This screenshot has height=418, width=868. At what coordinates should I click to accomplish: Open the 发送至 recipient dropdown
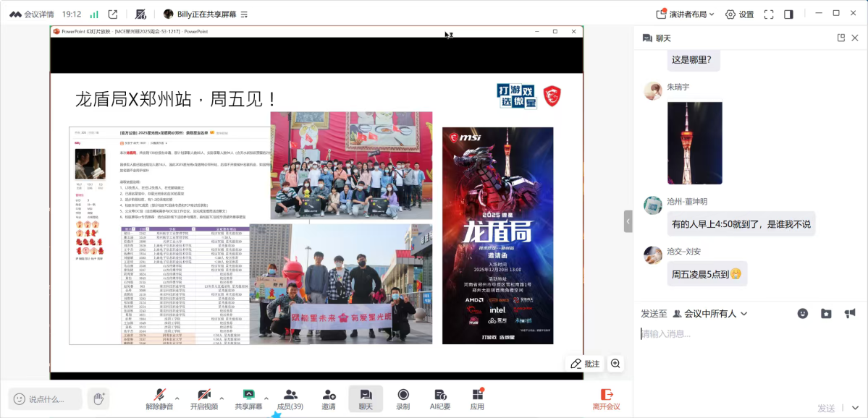(x=709, y=313)
